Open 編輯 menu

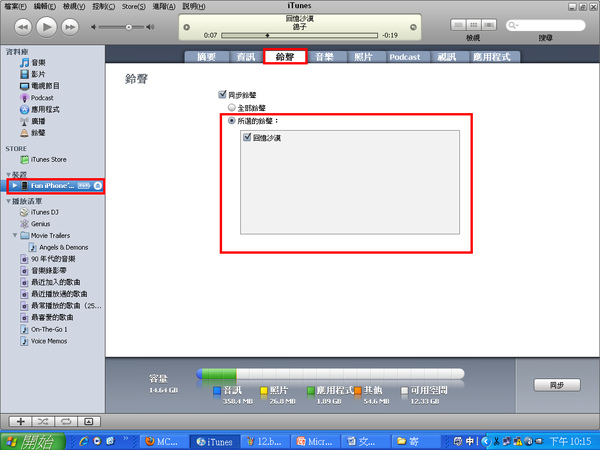click(45, 7)
